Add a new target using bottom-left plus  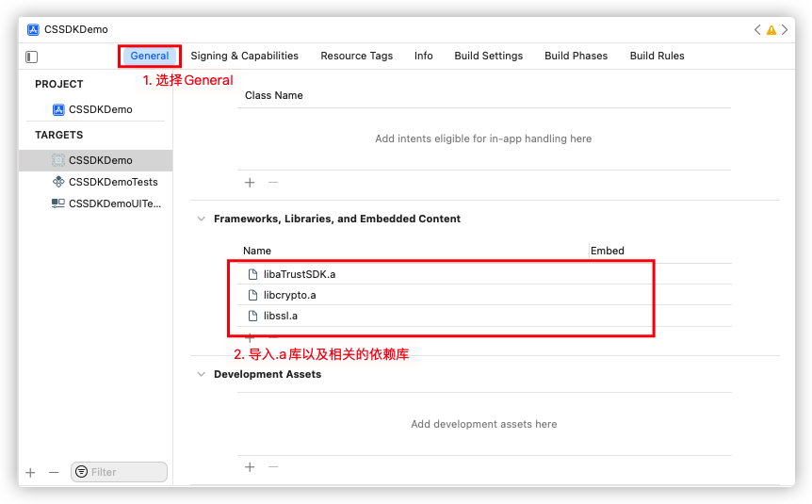[30, 472]
